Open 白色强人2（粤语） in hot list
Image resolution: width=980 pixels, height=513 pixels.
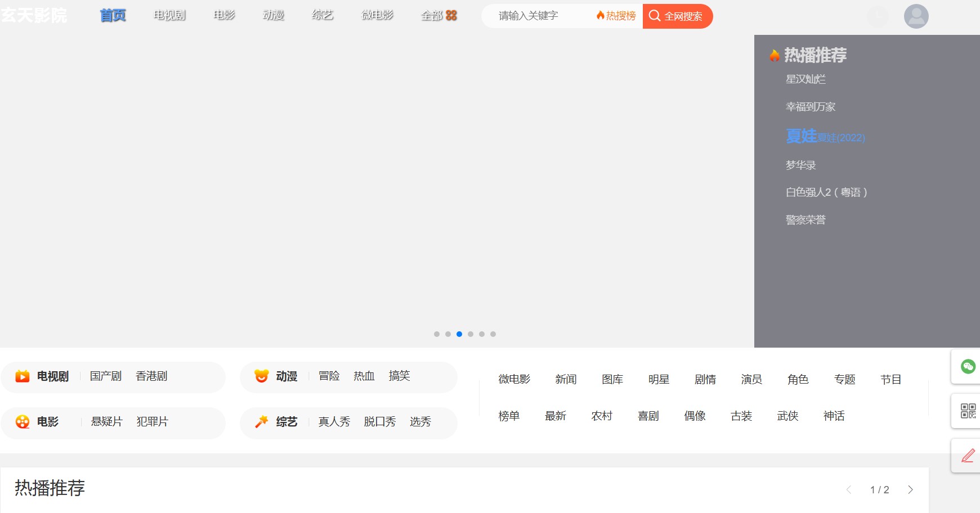coord(826,192)
